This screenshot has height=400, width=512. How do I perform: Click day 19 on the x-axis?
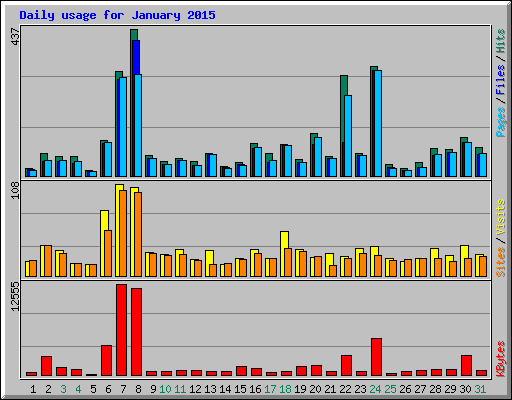(300, 389)
